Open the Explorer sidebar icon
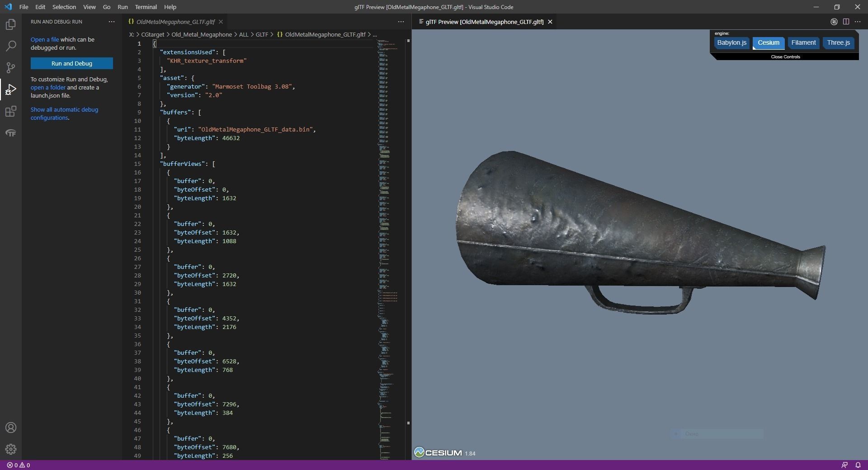Image resolution: width=868 pixels, height=470 pixels. pos(10,25)
